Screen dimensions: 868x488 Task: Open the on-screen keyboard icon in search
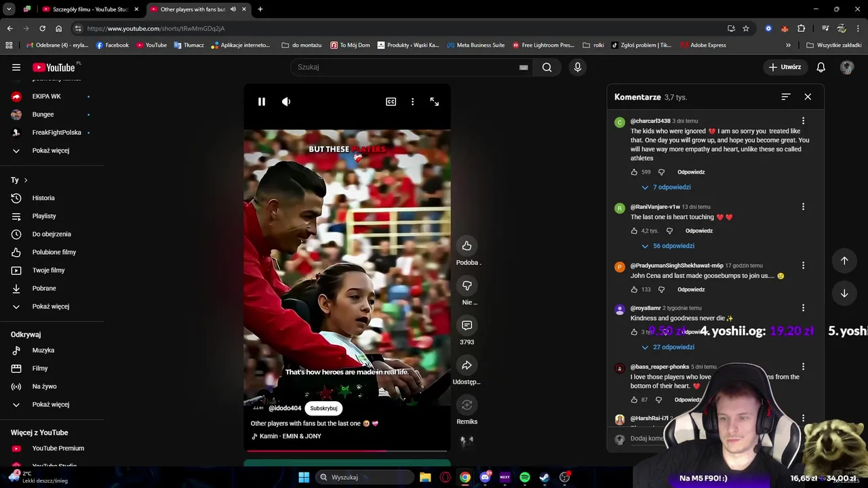(524, 68)
